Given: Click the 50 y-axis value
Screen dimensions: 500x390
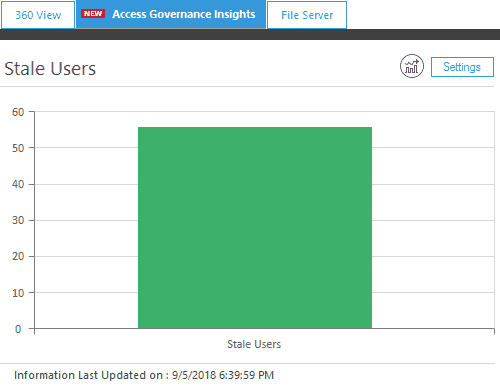Looking at the screenshot, I should coord(18,148).
